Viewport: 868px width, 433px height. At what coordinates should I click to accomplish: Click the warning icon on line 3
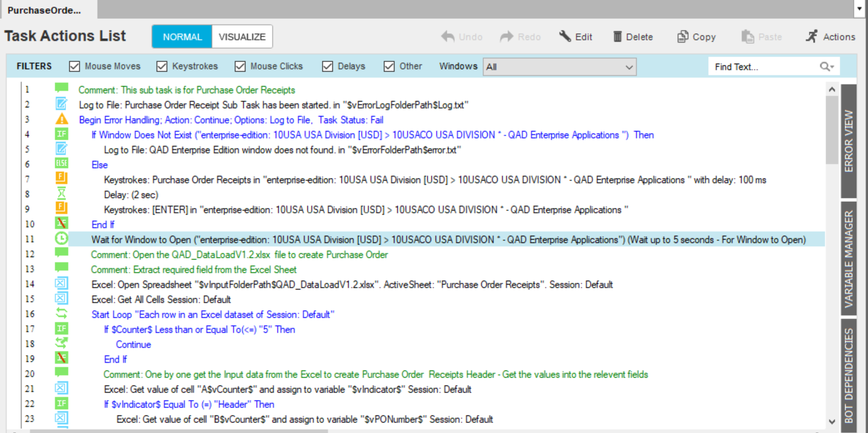62,120
